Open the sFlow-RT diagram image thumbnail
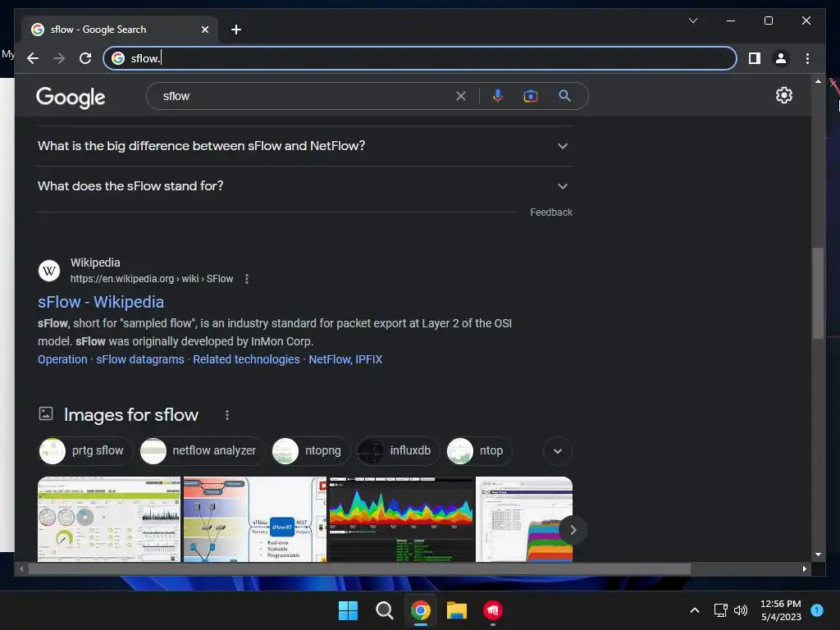This screenshot has height=630, width=840. pyautogui.click(x=254, y=519)
